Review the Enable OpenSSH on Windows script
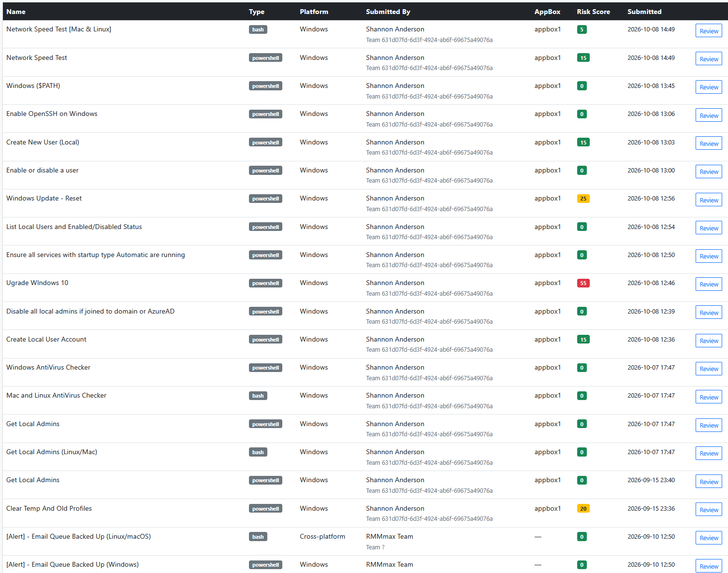 709,115
